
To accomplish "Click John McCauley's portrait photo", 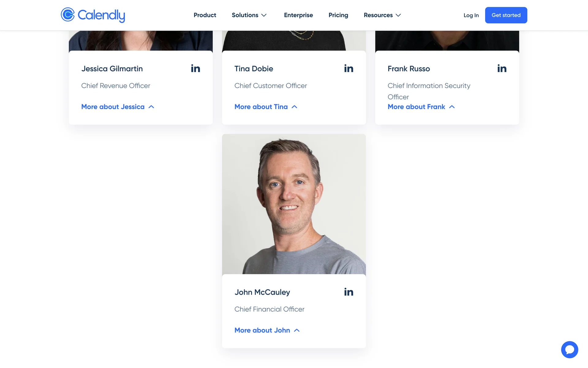I will point(294,204).
